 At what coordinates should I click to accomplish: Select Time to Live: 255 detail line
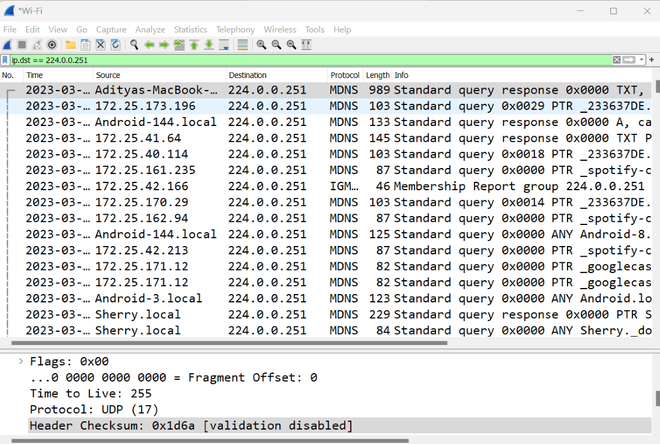pyautogui.click(x=90, y=393)
